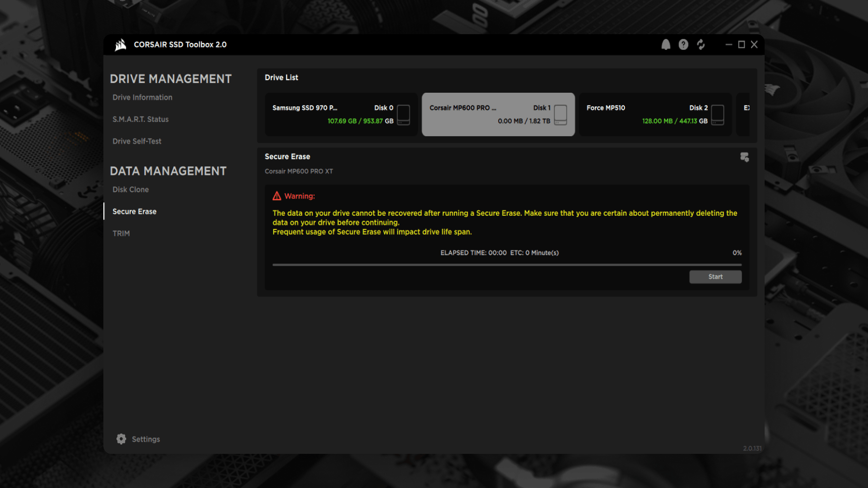Viewport: 868px width, 488px height.
Task: Click the Disk 0 drive icon
Action: click(403, 115)
